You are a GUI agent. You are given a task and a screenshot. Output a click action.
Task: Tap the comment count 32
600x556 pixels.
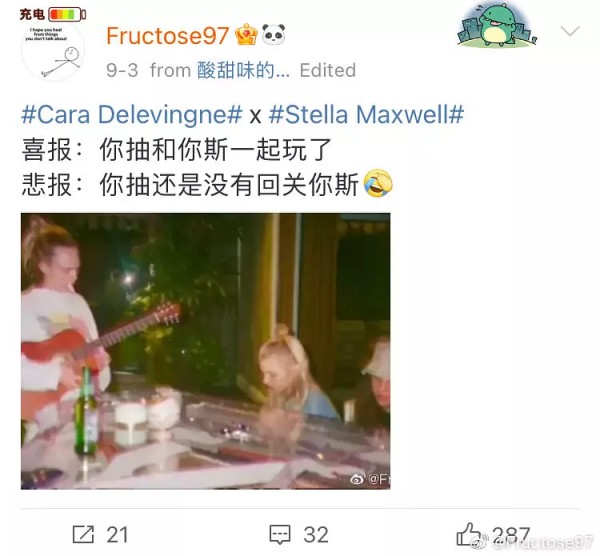316,535
